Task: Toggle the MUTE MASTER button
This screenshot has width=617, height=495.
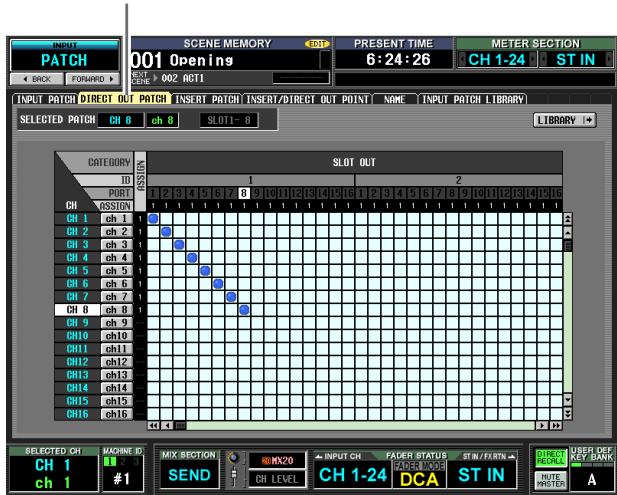Action: [x=550, y=480]
